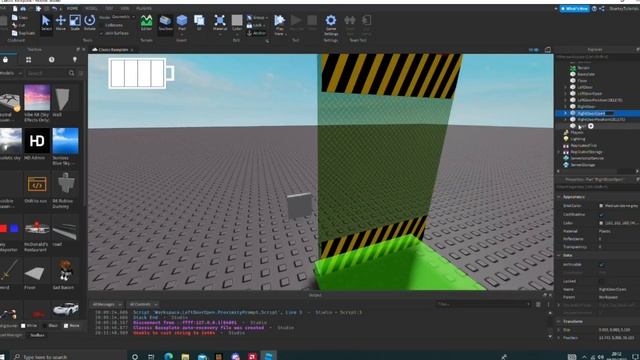Open the Models category dropdown in Toolbox
640x360 pixels.
coord(11,73)
